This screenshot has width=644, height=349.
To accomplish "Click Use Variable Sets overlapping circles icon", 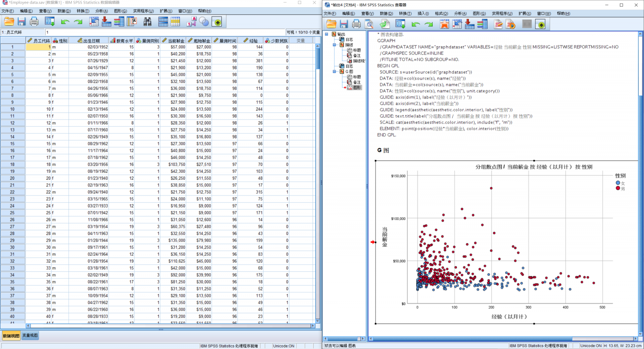I will [204, 22].
